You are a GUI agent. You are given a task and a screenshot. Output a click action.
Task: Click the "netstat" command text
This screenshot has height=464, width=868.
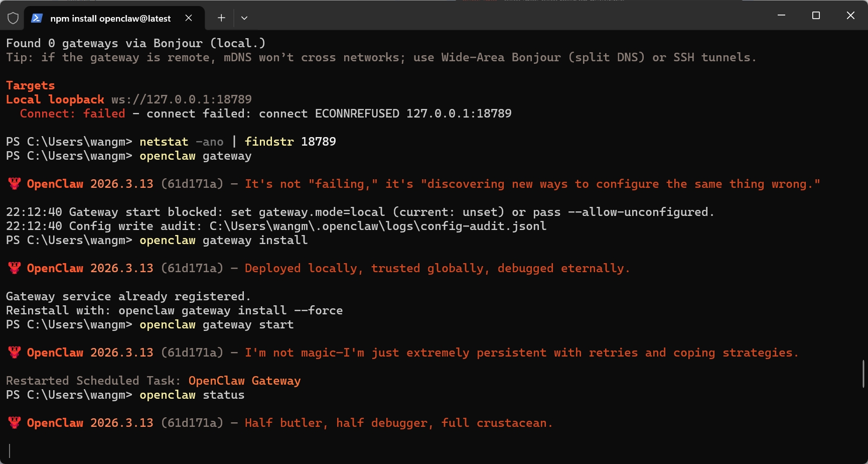tap(164, 142)
